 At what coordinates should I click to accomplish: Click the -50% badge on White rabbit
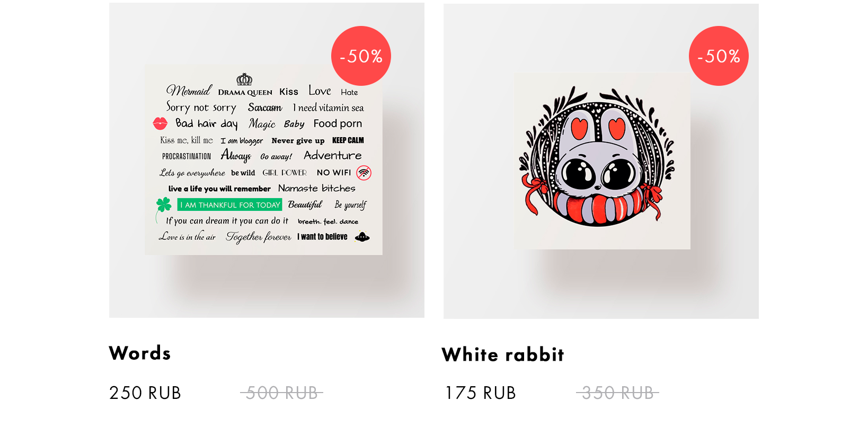[719, 56]
